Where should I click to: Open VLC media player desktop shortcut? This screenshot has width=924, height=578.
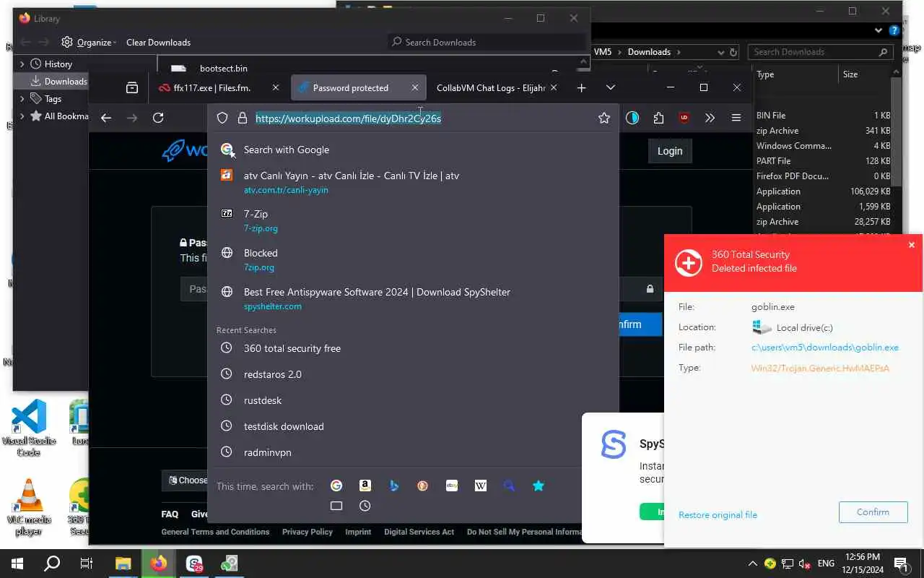(x=29, y=508)
